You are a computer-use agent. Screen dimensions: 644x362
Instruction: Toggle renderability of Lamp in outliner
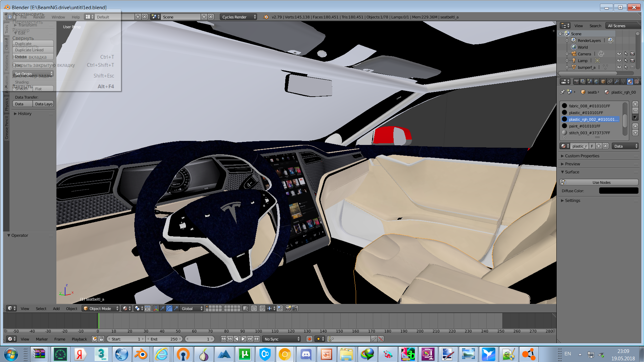pos(633,60)
